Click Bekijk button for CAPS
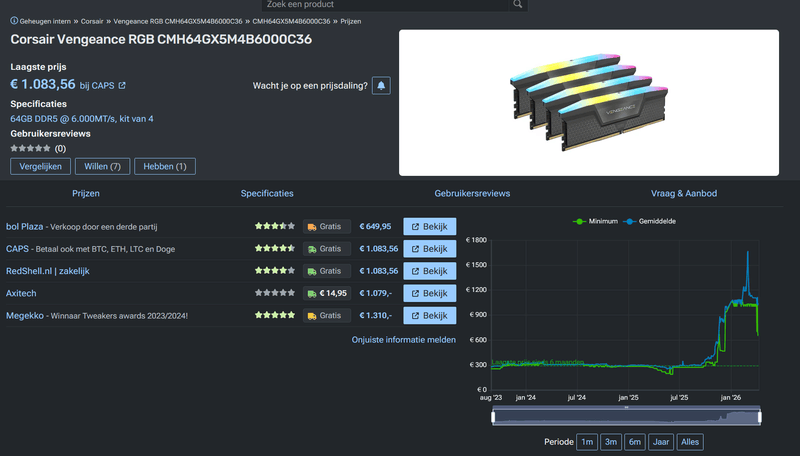The height and width of the screenshot is (456, 800). [430, 249]
